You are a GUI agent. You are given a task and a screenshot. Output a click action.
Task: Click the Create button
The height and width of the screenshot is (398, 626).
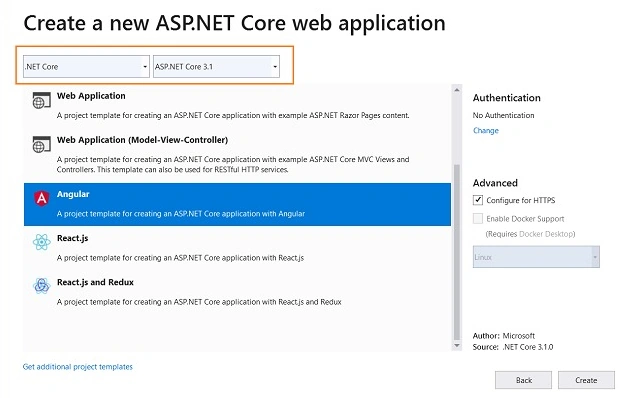coord(586,380)
